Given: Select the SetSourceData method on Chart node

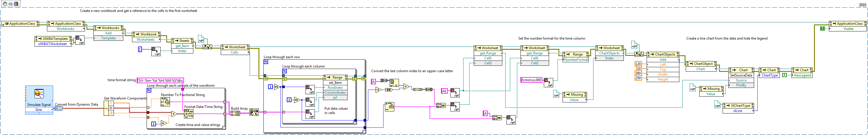Looking at the screenshot, I should point(741,76).
